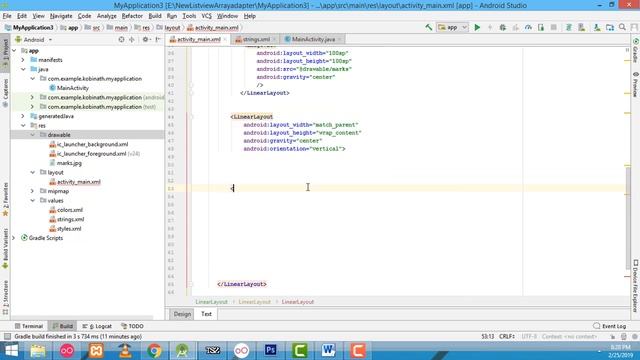Select the Text view tab
Image resolution: width=640 pixels, height=360 pixels.
[206, 314]
